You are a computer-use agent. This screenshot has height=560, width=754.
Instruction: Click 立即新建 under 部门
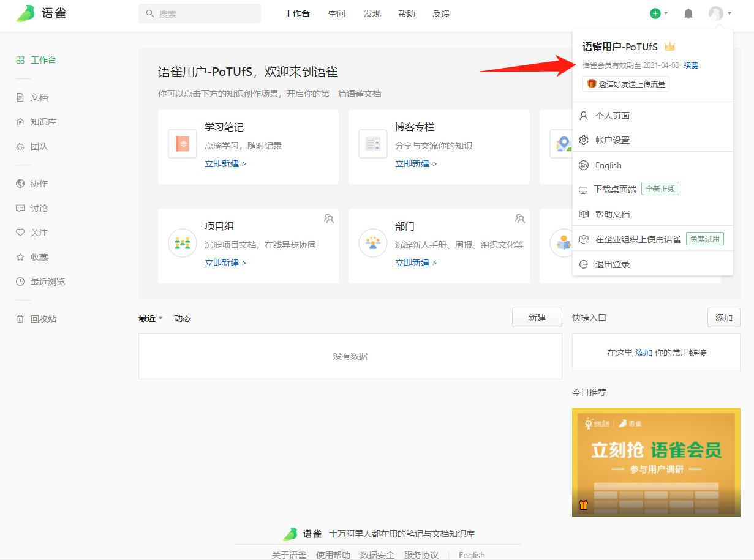[x=416, y=263]
